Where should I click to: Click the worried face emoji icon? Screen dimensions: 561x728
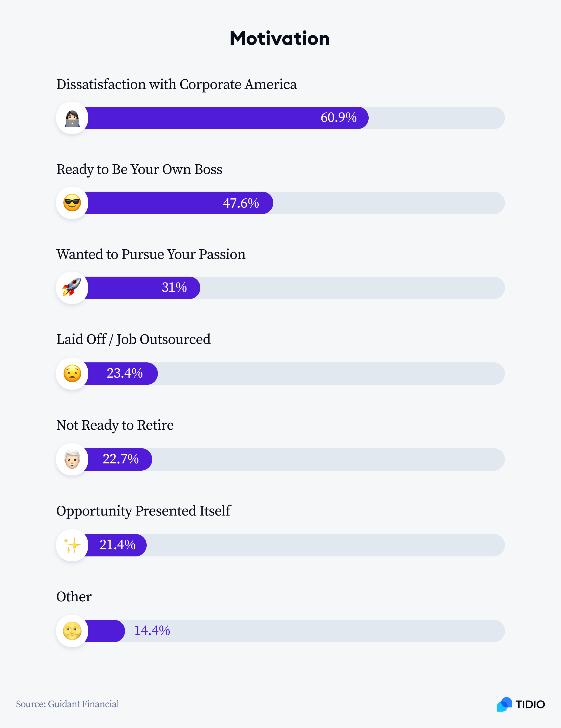(72, 374)
